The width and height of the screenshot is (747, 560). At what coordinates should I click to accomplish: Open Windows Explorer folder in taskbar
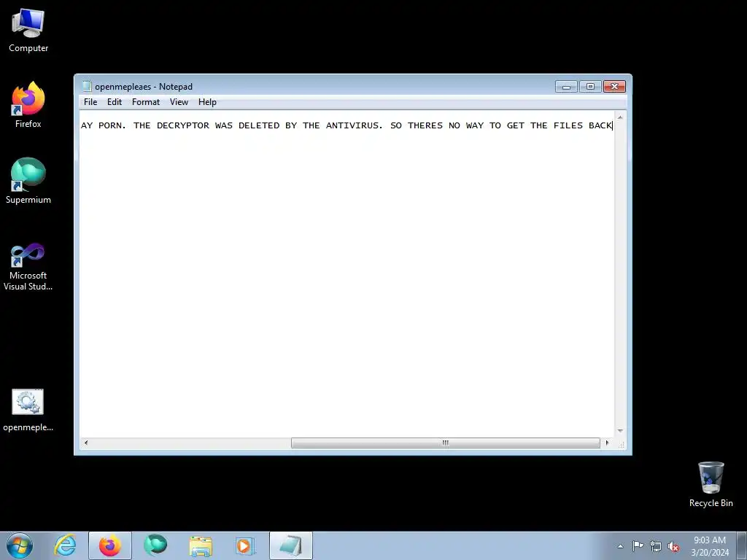click(x=201, y=545)
